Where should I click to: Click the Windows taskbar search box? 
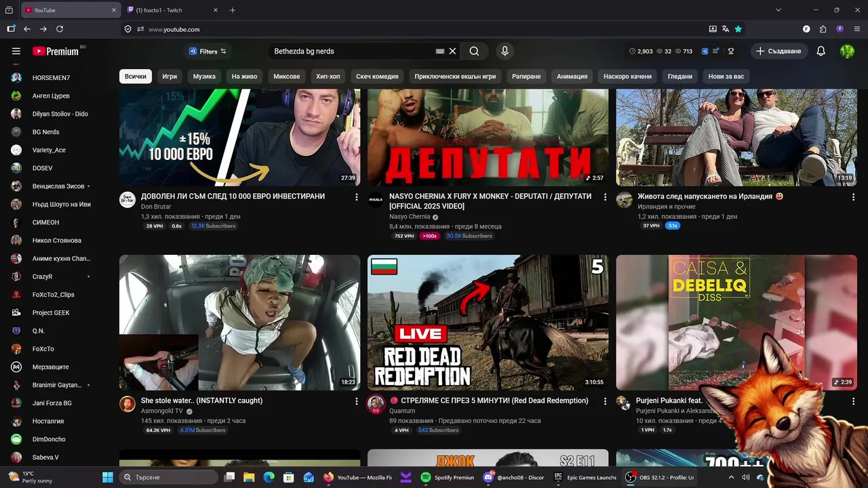pos(170,477)
